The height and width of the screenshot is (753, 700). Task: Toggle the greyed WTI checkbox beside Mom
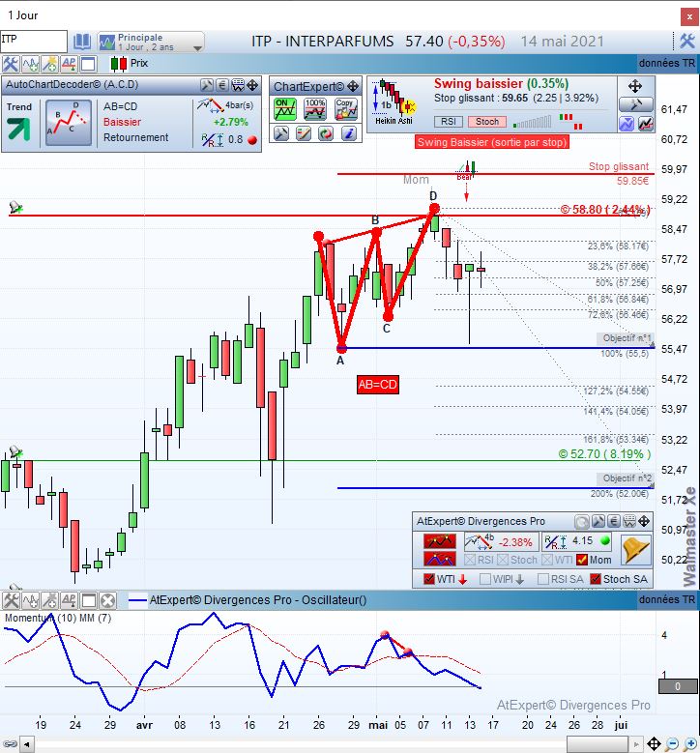click(x=546, y=560)
